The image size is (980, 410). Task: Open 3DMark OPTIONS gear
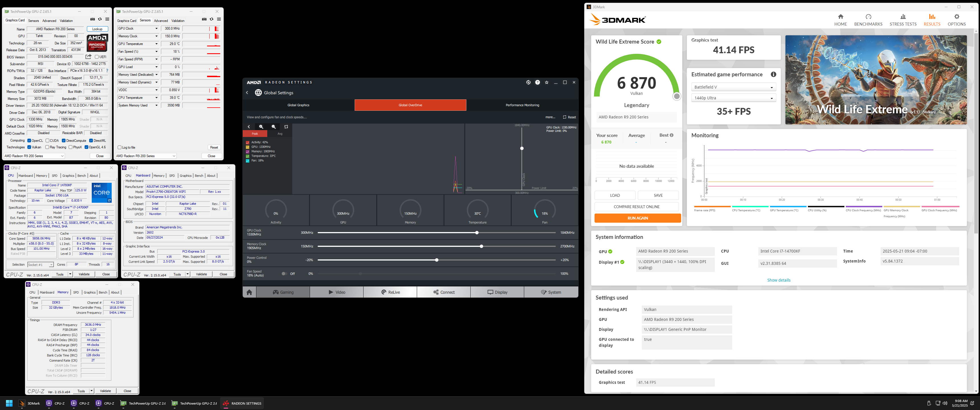[x=956, y=20]
